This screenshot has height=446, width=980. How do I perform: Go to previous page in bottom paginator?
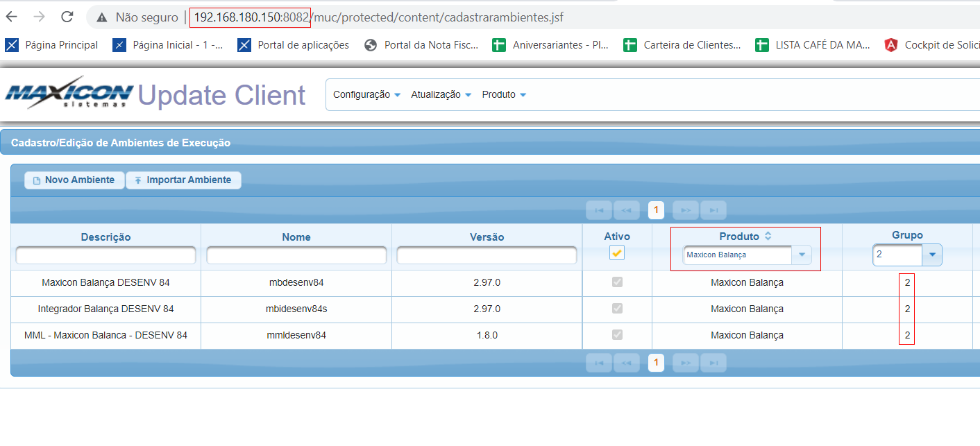point(626,362)
